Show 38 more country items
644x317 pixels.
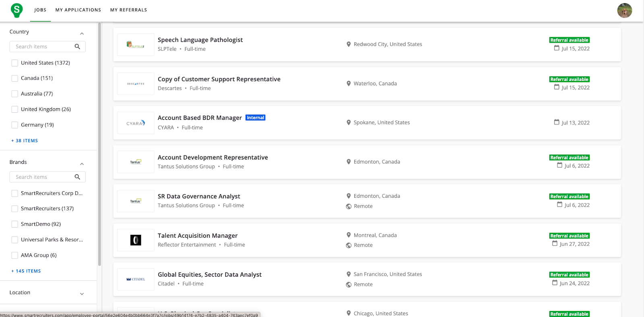tap(25, 141)
